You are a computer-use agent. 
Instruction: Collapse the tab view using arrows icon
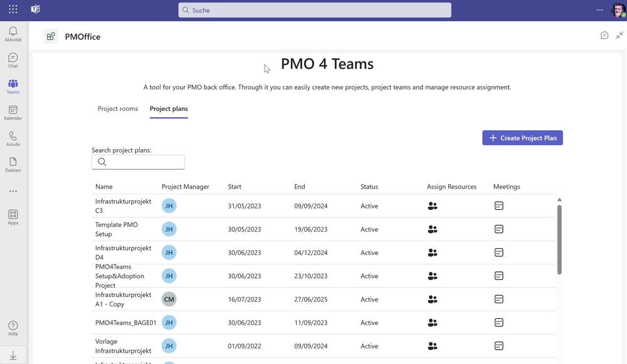point(619,36)
